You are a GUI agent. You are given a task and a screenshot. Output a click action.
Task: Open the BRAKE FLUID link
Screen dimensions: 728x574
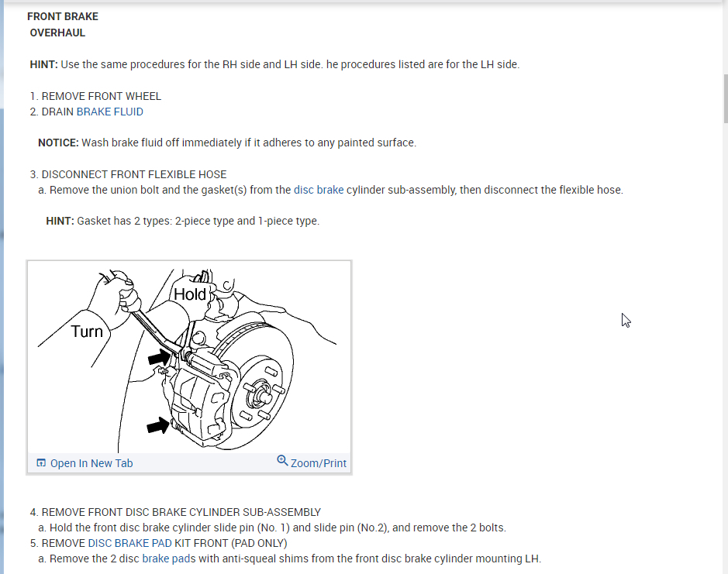(x=109, y=112)
